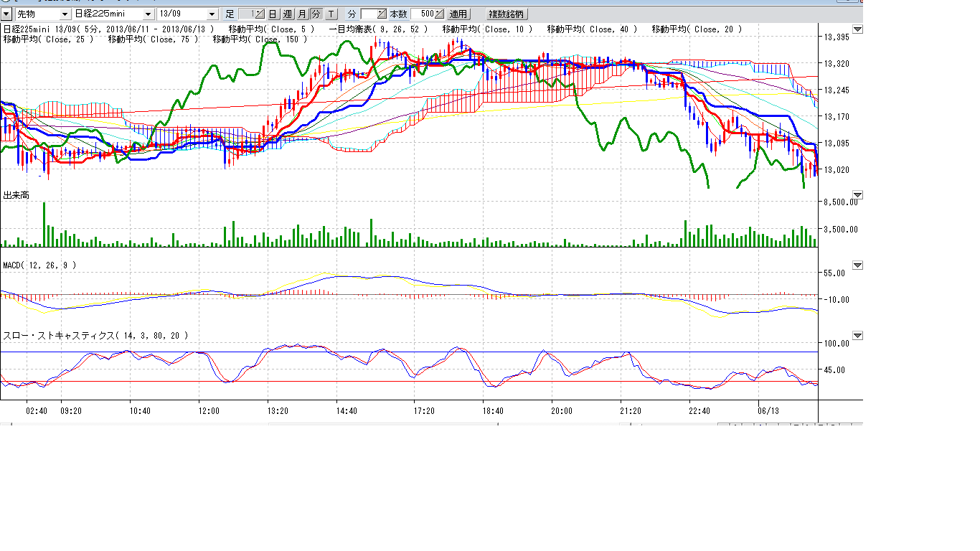The width and height of the screenshot is (980, 551).
Task: Select the tick (T) chart button
Action: pyautogui.click(x=331, y=14)
